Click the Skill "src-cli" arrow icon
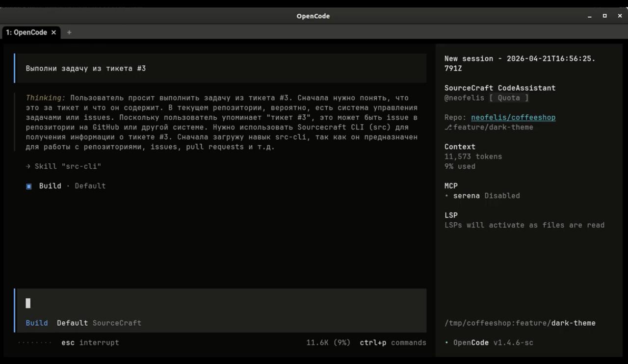 point(28,166)
